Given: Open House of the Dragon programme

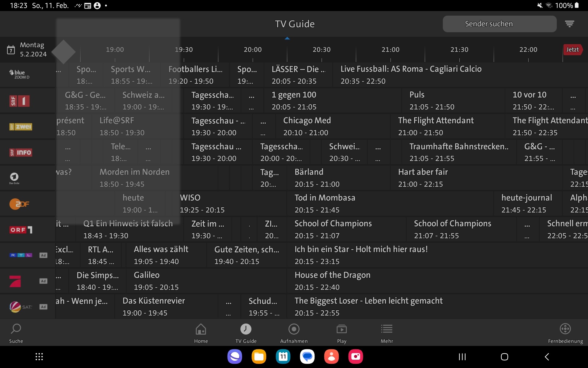Looking at the screenshot, I should pyautogui.click(x=332, y=281).
